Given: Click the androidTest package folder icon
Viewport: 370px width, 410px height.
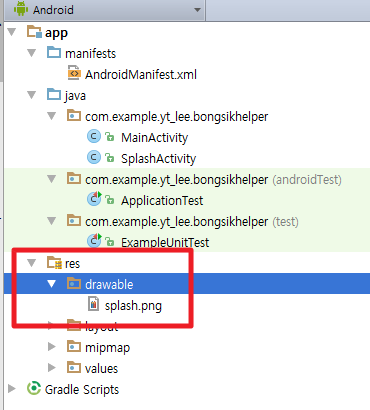Looking at the screenshot, I should [x=74, y=178].
